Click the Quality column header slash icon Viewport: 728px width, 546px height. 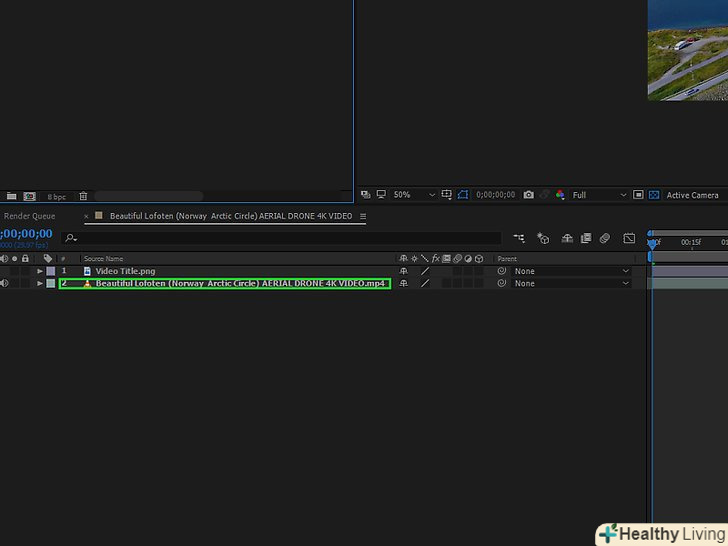pos(424,259)
